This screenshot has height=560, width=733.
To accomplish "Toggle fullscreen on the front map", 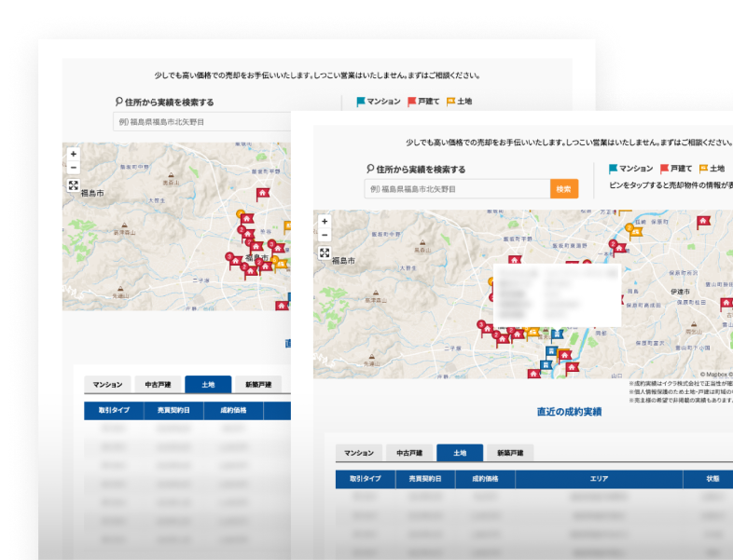I will [x=325, y=253].
